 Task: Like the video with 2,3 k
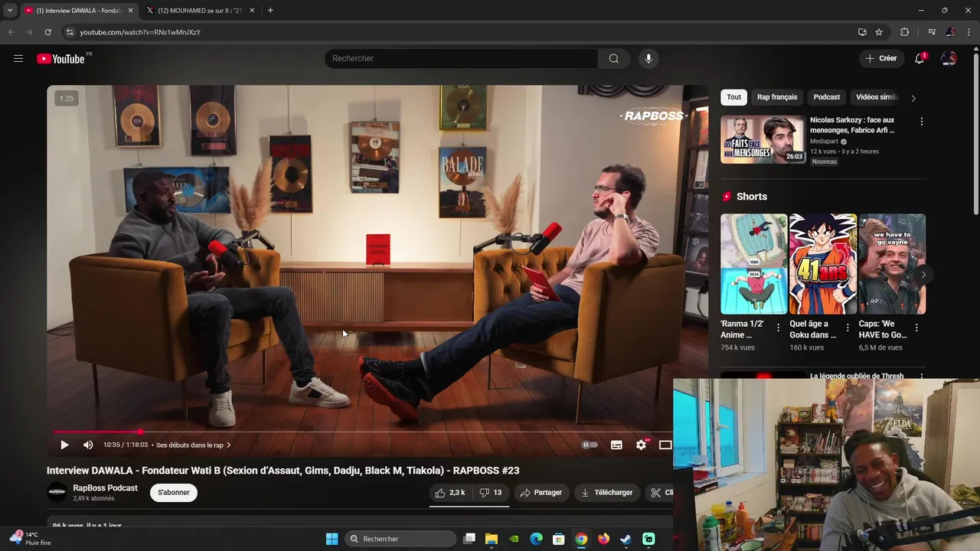(x=450, y=493)
